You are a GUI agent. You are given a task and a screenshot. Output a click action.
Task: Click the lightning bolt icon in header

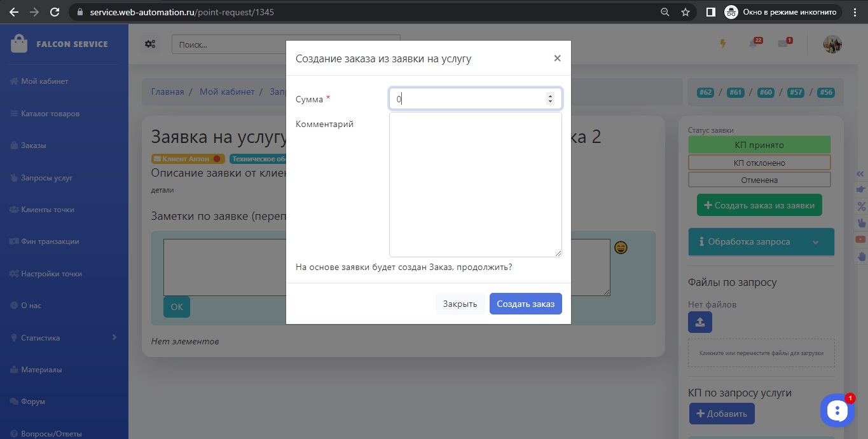point(722,44)
